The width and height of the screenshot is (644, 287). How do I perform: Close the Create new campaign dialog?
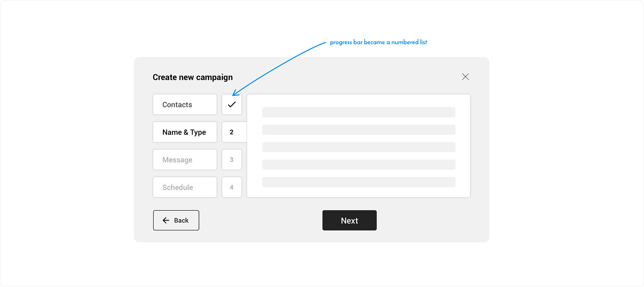point(465,77)
